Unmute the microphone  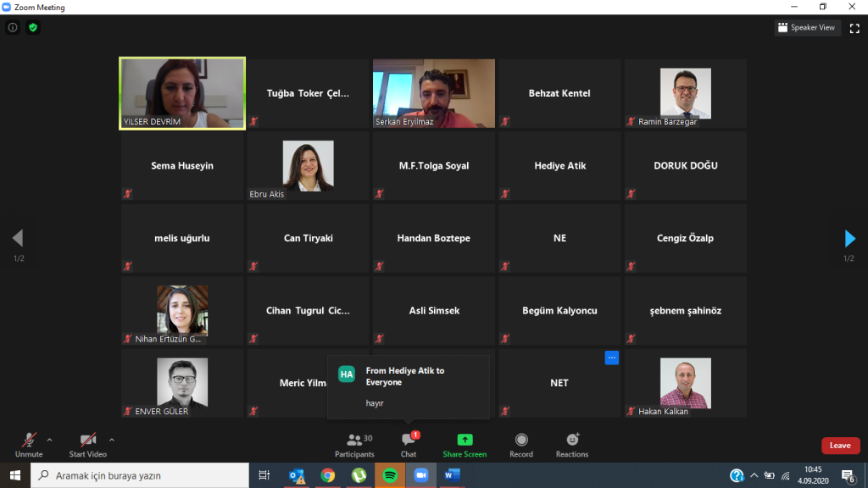[x=29, y=444]
